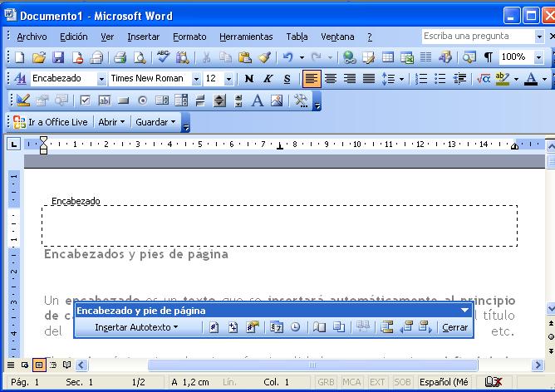Expand Insertar Autotexto dropdown
This screenshot has height=392, width=555.
coord(136,327)
